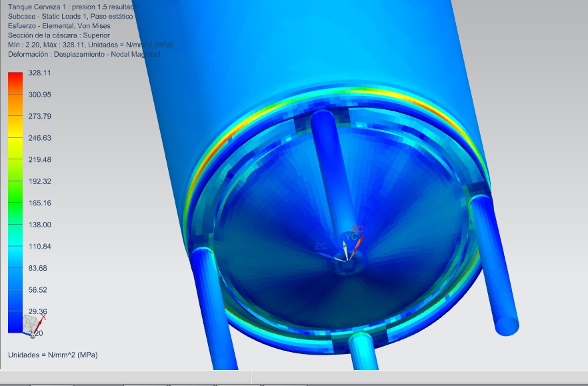Click the YC axis label at origin
This screenshot has width=588, height=386.
[352, 237]
